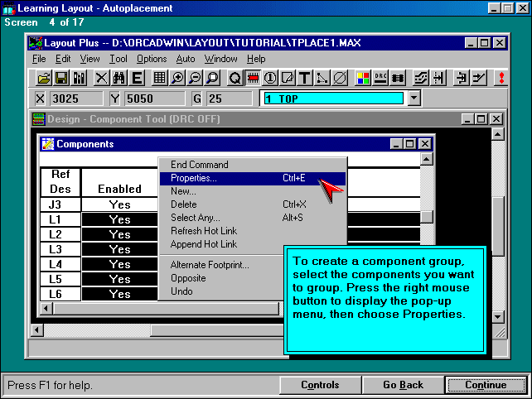Viewport: 532px width, 399px height.
Task: Click the red exclamation mark icon
Action: 501,78
